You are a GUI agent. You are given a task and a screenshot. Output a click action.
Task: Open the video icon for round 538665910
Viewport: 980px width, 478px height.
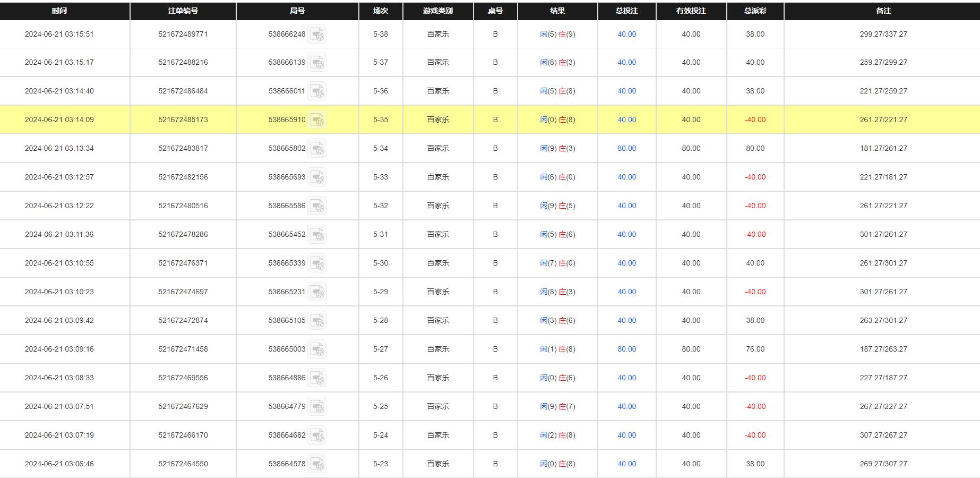319,121
